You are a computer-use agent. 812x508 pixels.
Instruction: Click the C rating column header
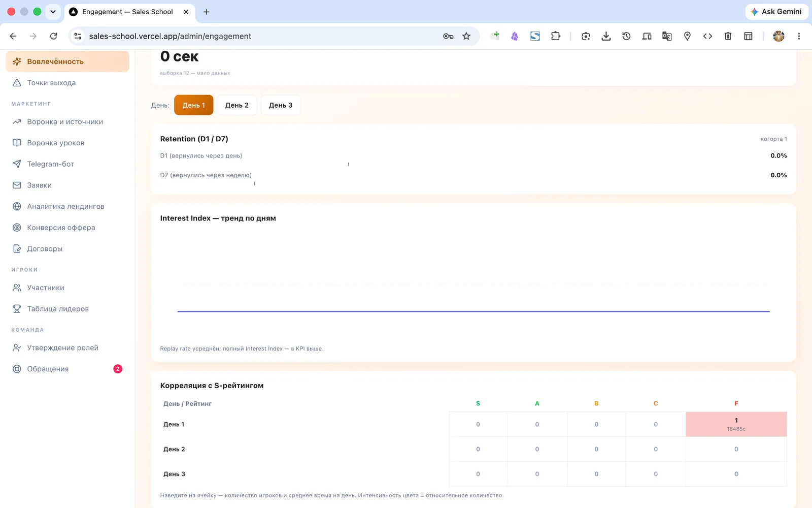(656, 403)
